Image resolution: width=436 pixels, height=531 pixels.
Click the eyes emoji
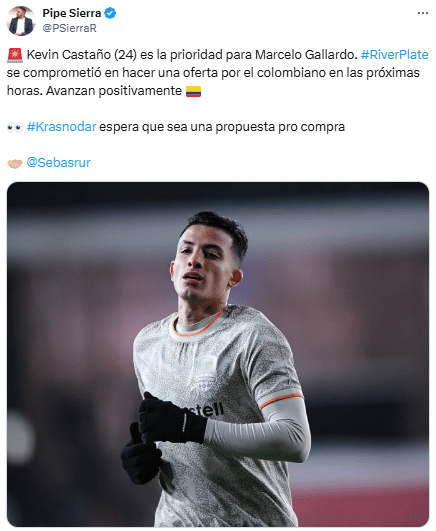tap(15, 128)
